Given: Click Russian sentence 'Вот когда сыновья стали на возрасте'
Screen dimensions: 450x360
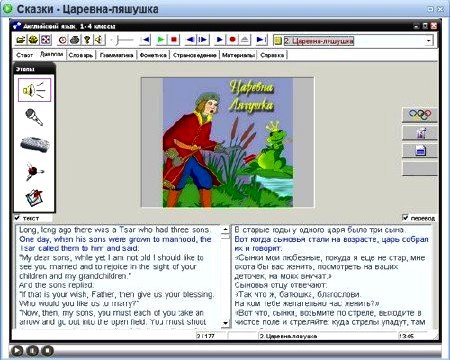Looking at the screenshot, I should tap(331, 244).
